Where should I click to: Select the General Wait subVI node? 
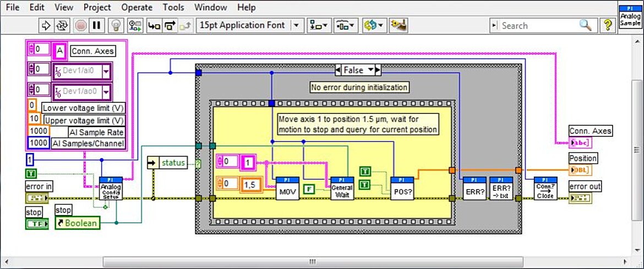[x=342, y=189]
